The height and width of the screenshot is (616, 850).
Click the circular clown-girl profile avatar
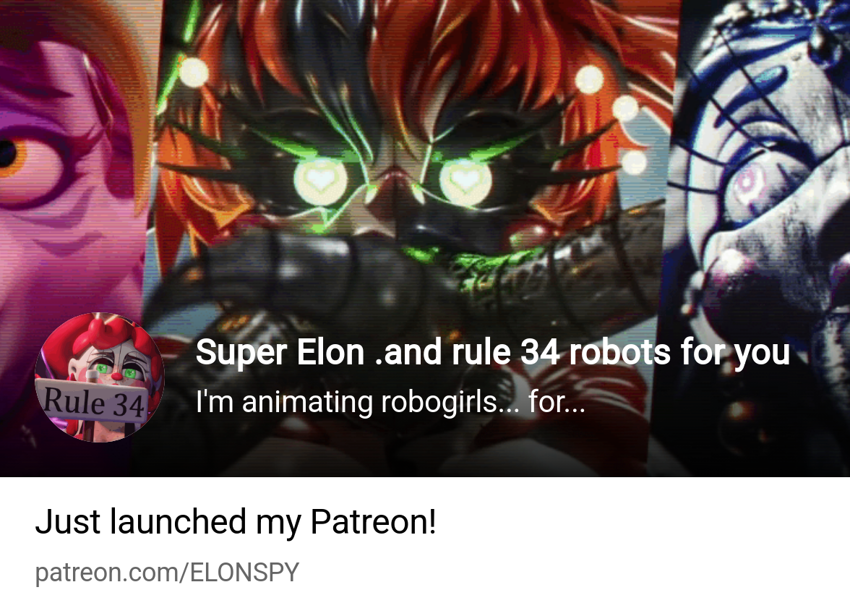tap(99, 377)
